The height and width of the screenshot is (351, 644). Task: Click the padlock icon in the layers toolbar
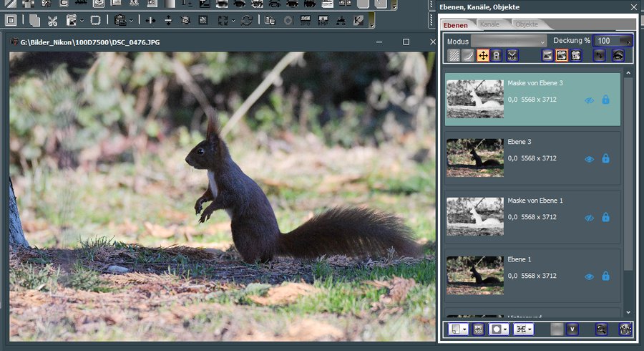[497, 55]
